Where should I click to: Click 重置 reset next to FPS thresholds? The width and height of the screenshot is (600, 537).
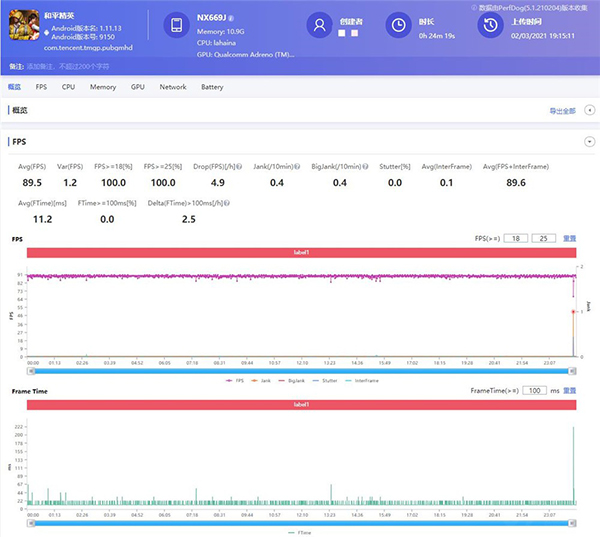coord(570,239)
